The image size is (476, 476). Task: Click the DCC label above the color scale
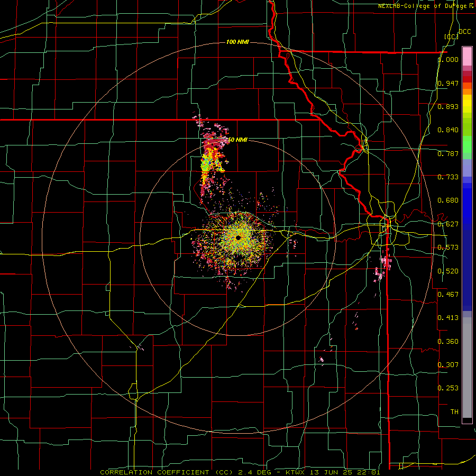tap(465, 32)
